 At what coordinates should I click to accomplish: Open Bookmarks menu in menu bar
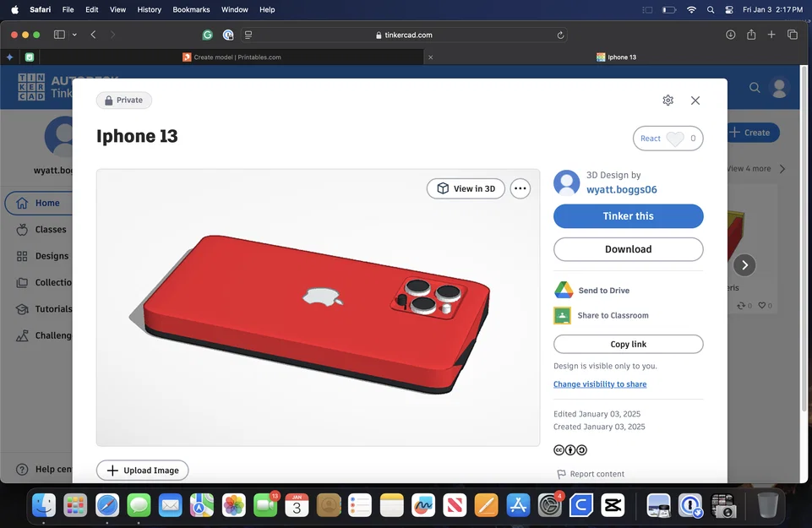[x=191, y=9]
